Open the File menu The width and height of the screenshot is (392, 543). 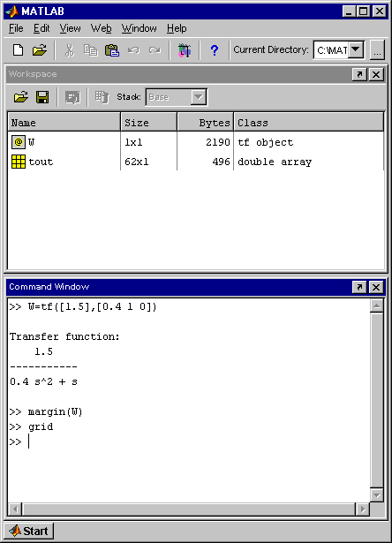point(16,28)
